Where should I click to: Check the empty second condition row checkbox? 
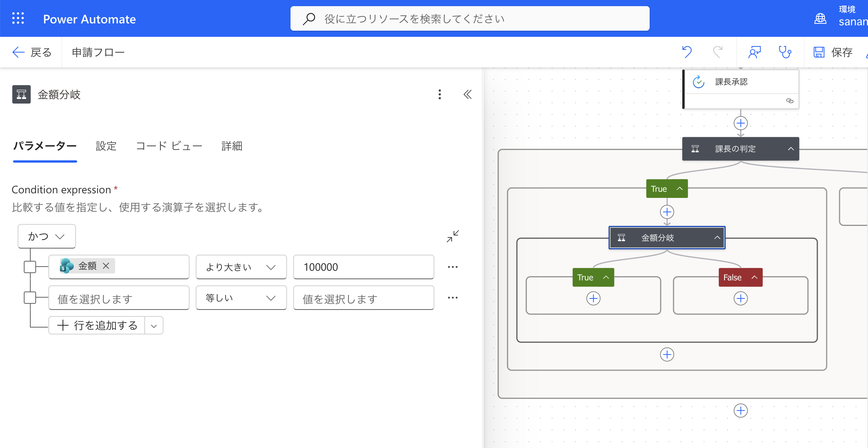click(x=30, y=298)
